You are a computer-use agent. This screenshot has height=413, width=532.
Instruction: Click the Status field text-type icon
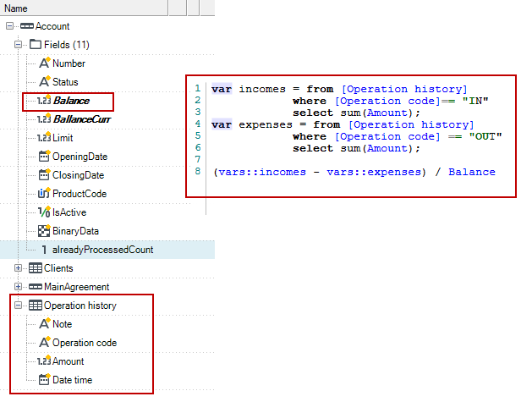(x=44, y=81)
